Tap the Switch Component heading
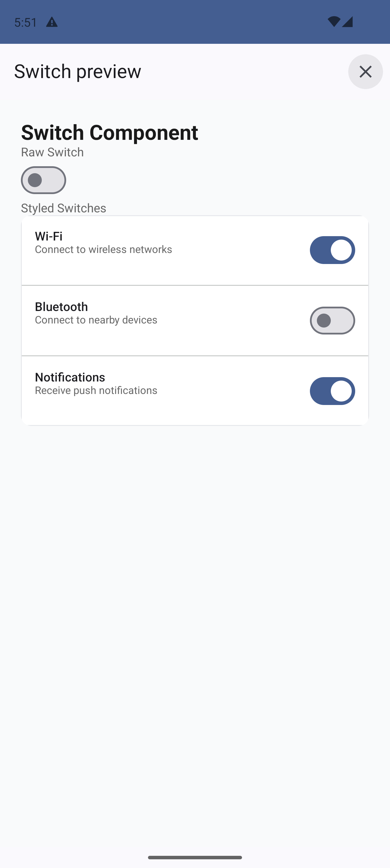The width and height of the screenshot is (390, 868). [110, 132]
